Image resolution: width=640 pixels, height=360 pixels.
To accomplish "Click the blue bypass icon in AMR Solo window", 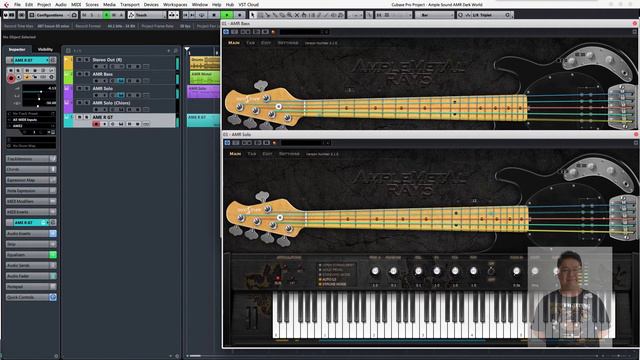I will [x=227, y=142].
